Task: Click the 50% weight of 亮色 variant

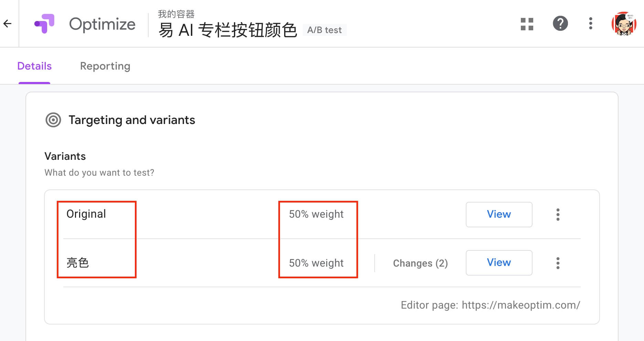Action: pos(316,263)
